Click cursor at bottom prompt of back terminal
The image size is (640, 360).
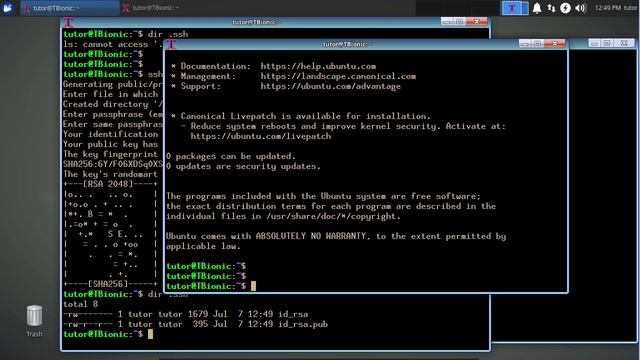(150, 334)
